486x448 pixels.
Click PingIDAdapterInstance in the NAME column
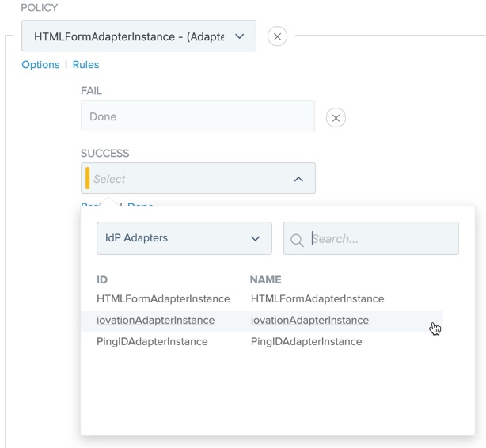click(306, 342)
